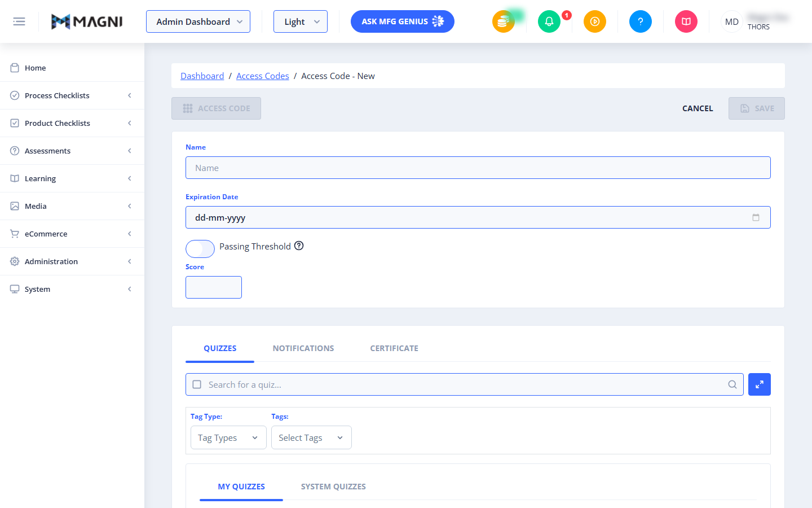Click the Name input field
This screenshot has width=812, height=508.
click(478, 168)
